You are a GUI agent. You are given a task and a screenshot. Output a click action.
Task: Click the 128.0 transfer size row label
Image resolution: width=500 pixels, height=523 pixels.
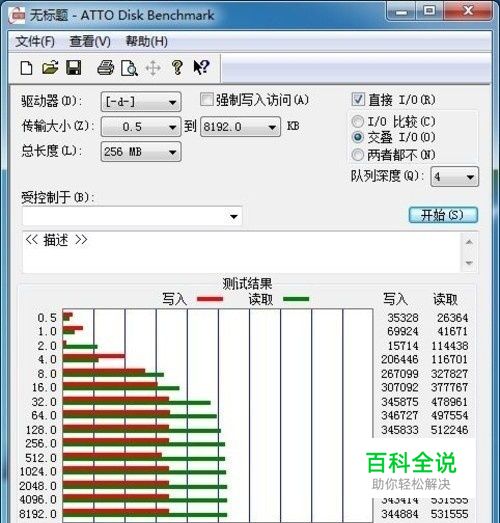tap(41, 430)
